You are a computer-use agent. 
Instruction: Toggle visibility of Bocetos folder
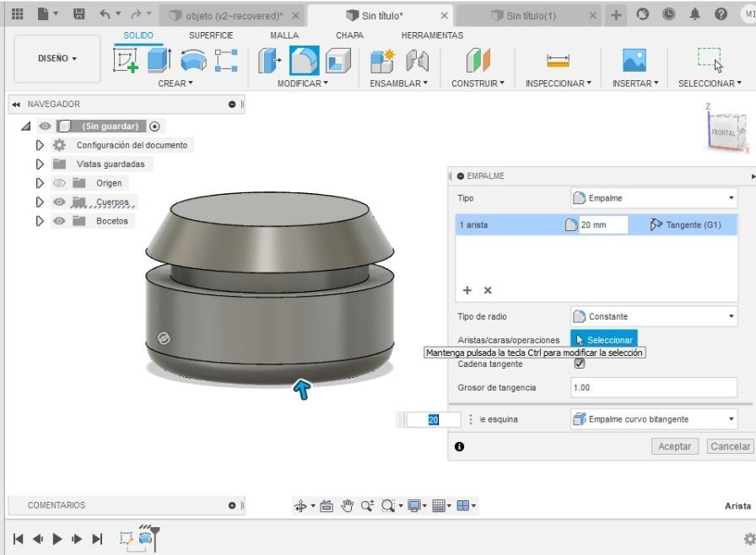[x=59, y=221]
